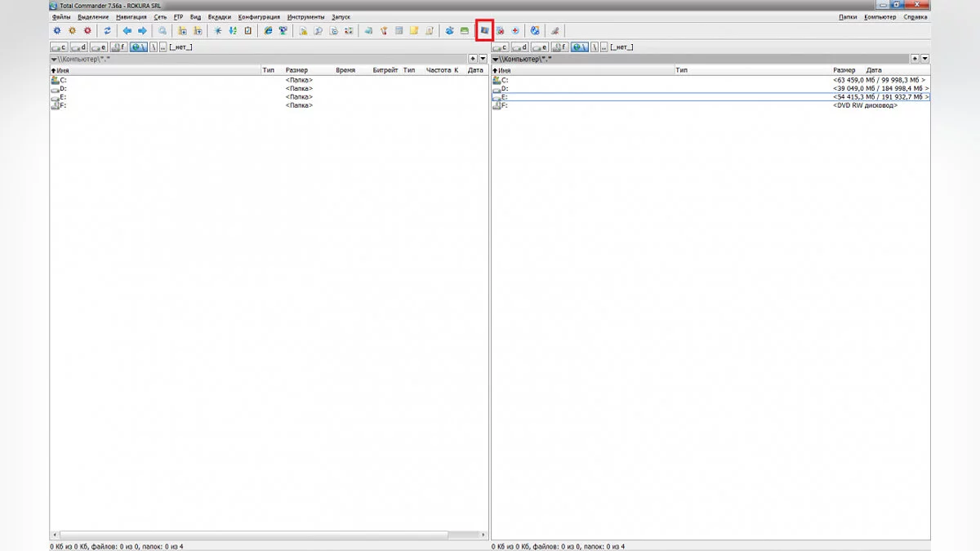Open the Internet Explorer toolbar icon
Image resolution: width=980 pixels, height=551 pixels.
point(268,31)
